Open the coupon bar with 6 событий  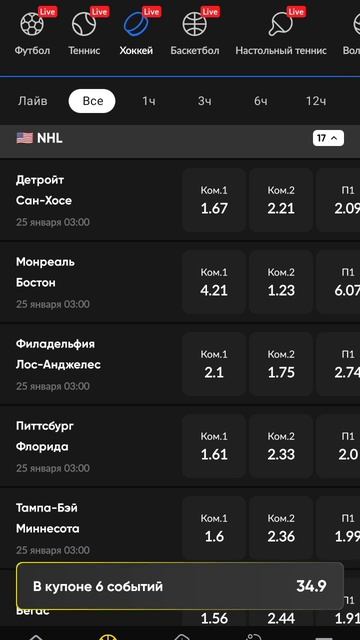(180, 586)
